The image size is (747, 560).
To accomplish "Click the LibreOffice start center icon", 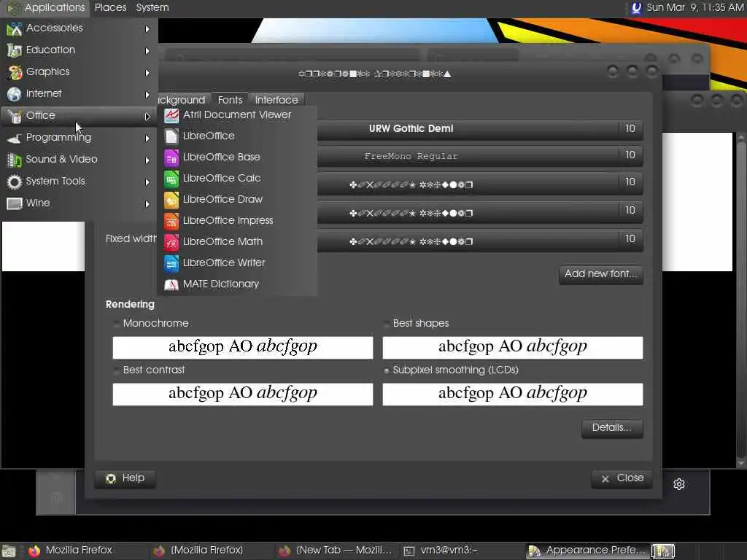I will click(171, 136).
